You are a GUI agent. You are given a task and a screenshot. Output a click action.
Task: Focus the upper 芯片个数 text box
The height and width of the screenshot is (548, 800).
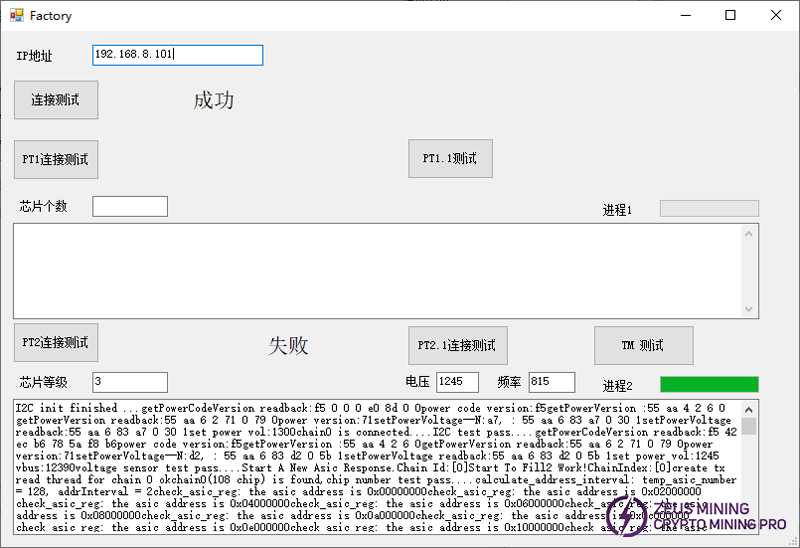(130, 206)
